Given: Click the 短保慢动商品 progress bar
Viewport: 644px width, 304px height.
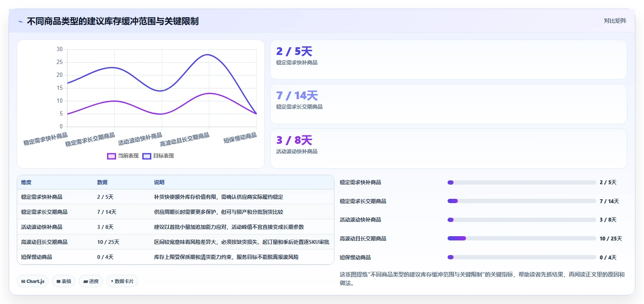Looking at the screenshot, I should [522, 257].
